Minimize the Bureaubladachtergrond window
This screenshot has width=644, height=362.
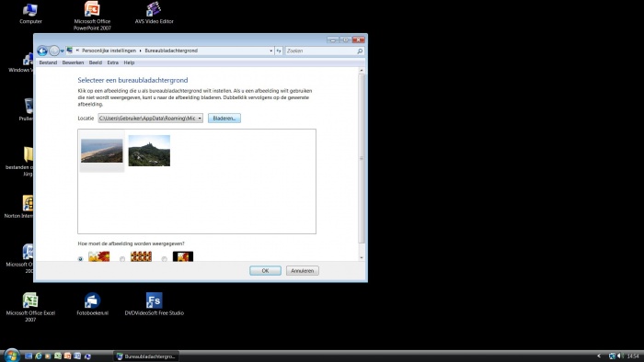(333, 40)
